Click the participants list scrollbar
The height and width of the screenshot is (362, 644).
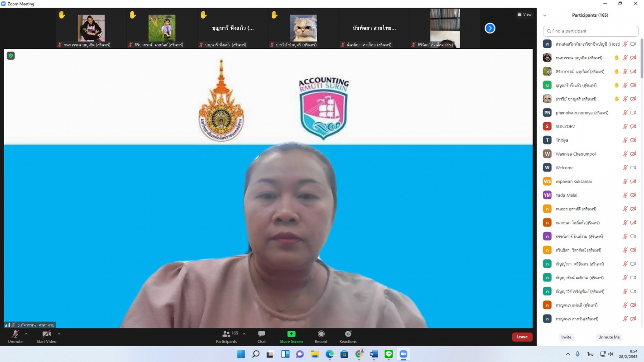642,59
